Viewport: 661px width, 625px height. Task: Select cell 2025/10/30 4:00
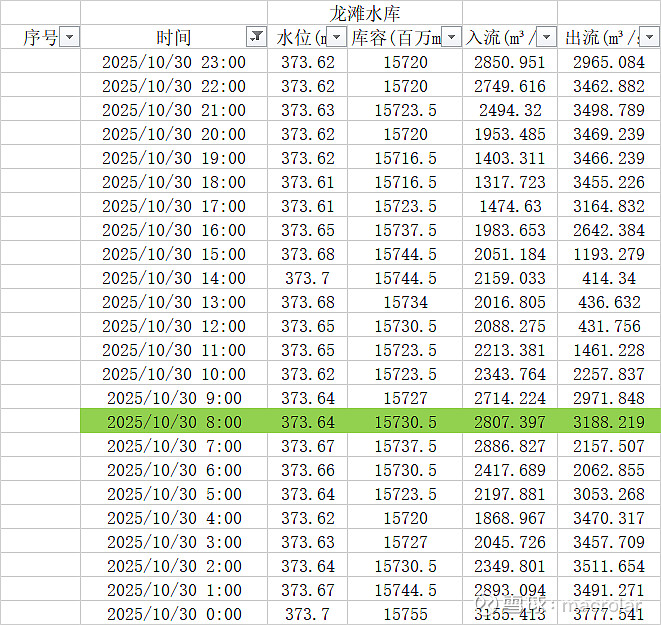coord(174,518)
